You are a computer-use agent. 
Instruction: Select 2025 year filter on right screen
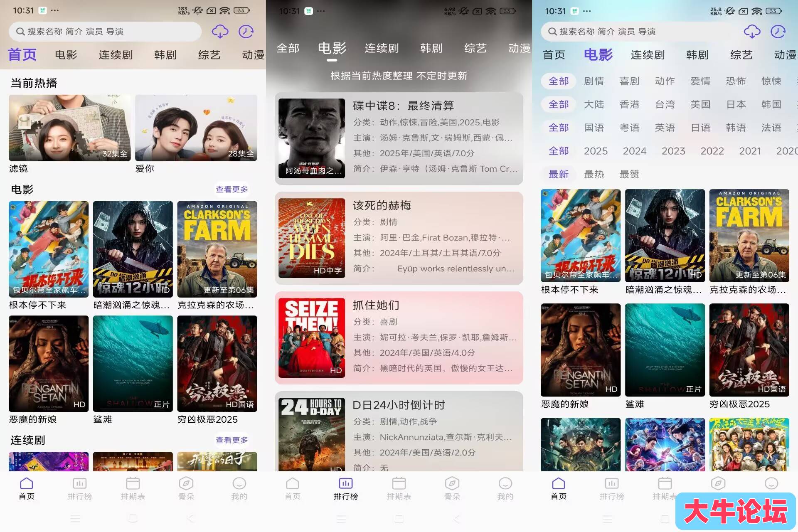point(596,151)
